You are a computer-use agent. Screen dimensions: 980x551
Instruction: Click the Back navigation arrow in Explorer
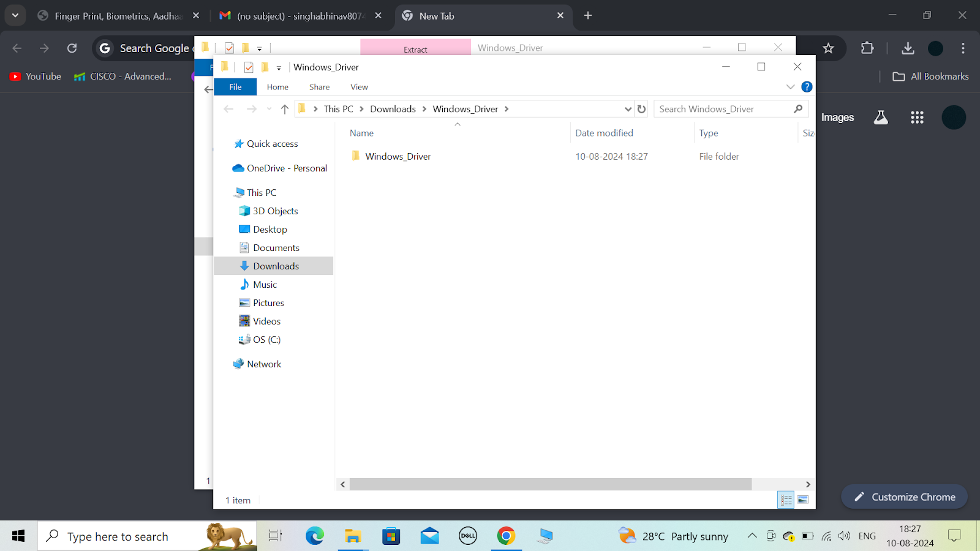[x=228, y=109]
